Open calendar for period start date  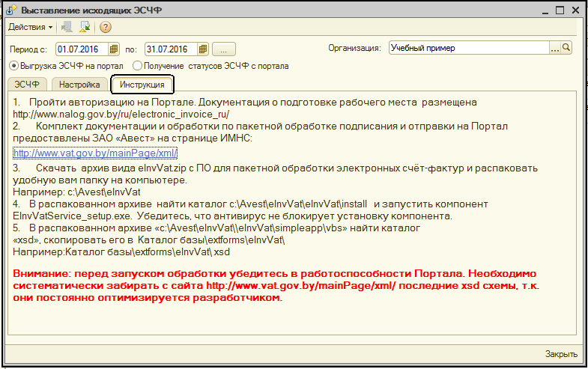[114, 49]
